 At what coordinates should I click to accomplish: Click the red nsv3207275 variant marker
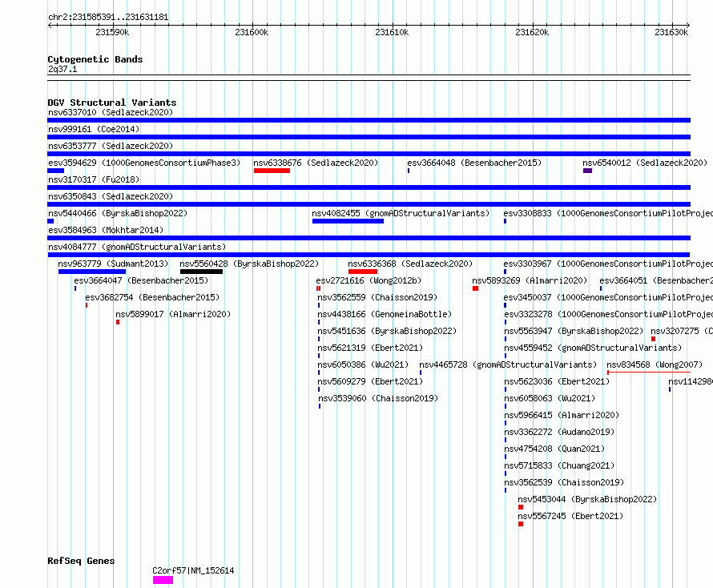click(653, 339)
